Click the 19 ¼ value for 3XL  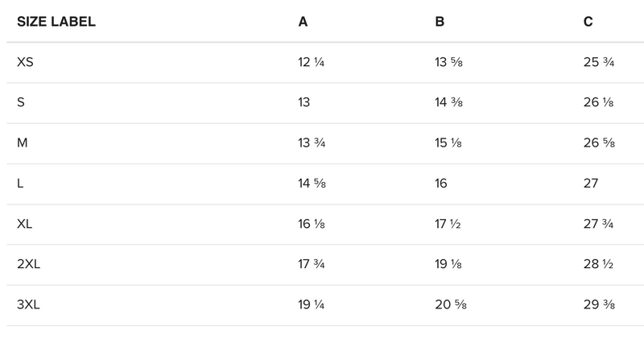[312, 305]
